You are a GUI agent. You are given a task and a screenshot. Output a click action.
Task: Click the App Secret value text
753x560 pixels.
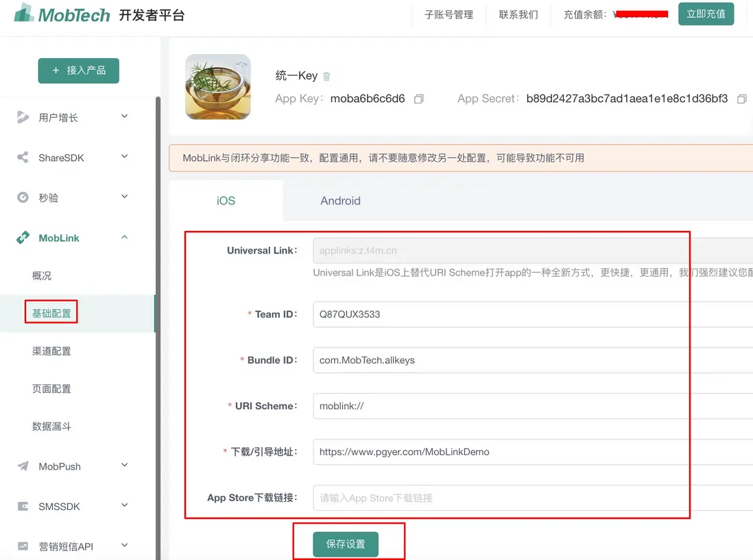tap(627, 99)
